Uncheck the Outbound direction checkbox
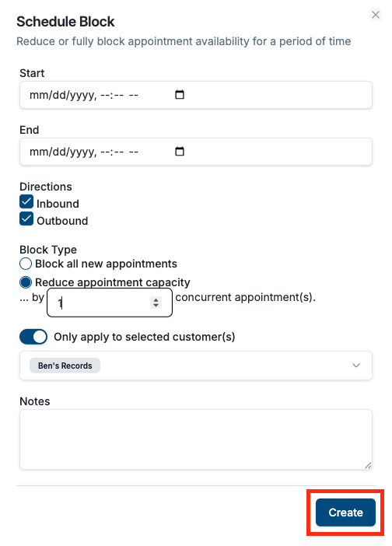Image resolution: width=392 pixels, height=546 pixels. click(26, 219)
